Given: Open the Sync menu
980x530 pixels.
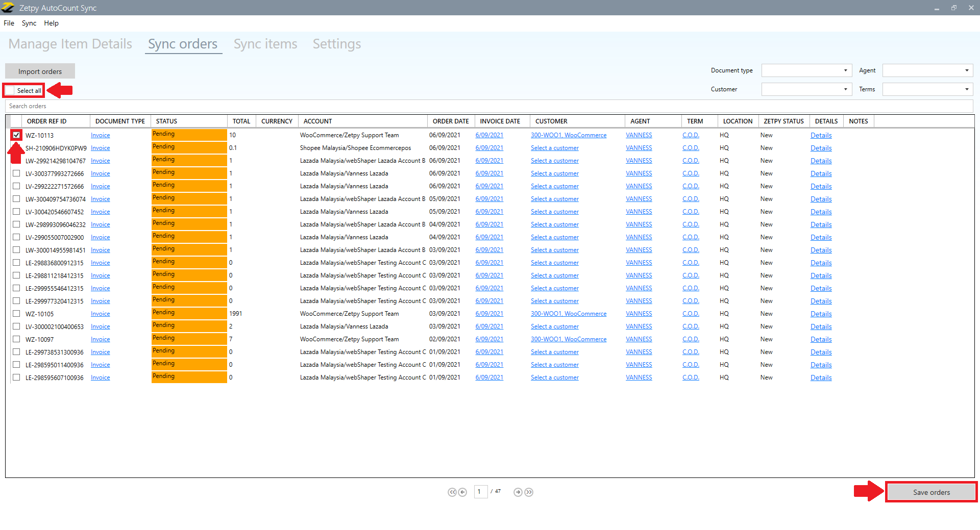Looking at the screenshot, I should 29,23.
